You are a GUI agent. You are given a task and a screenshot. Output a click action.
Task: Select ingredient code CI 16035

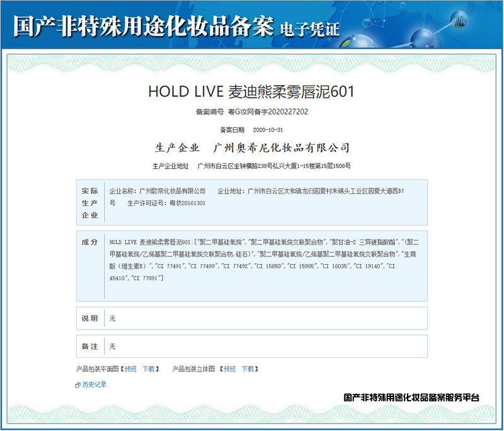(x=336, y=266)
